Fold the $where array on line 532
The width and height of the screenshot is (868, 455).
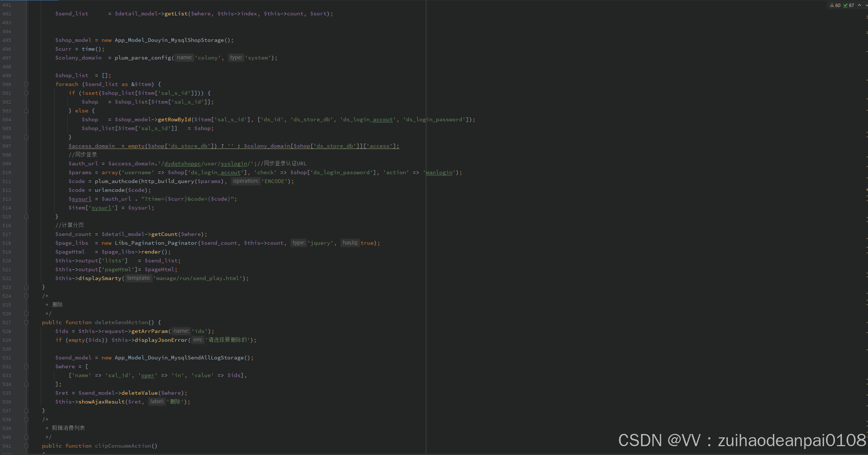coord(26,366)
